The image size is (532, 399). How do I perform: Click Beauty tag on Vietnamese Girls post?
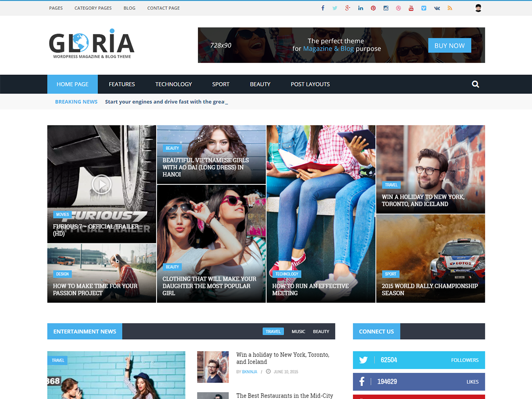[172, 148]
